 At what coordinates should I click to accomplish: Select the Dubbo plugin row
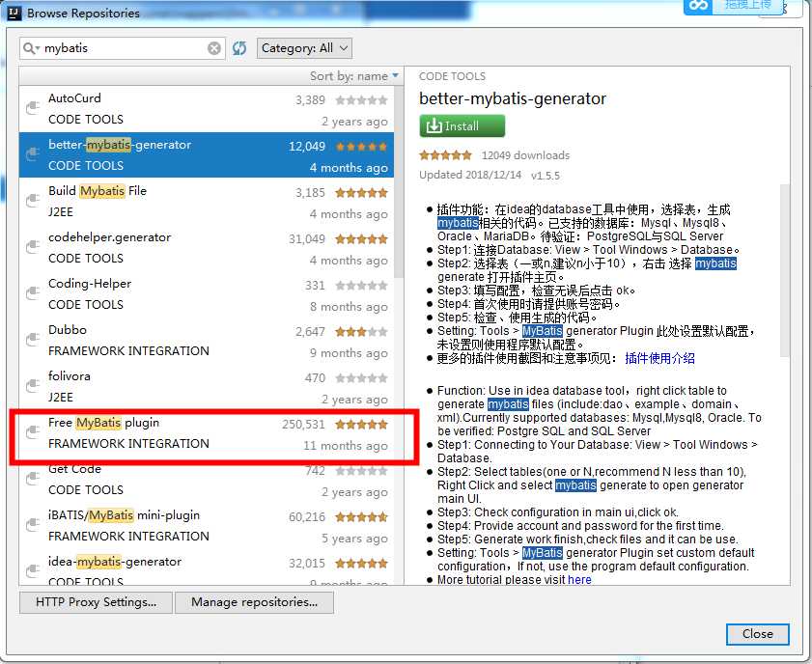[206, 341]
